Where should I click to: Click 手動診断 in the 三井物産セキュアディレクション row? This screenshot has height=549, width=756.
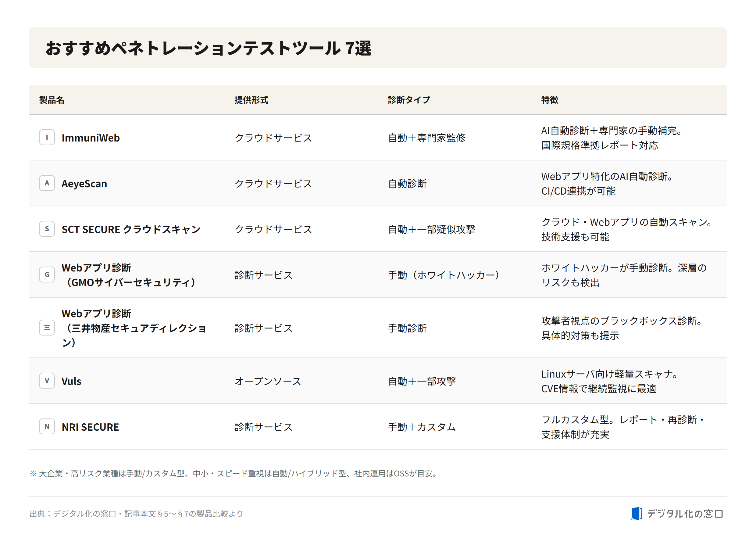[407, 328]
